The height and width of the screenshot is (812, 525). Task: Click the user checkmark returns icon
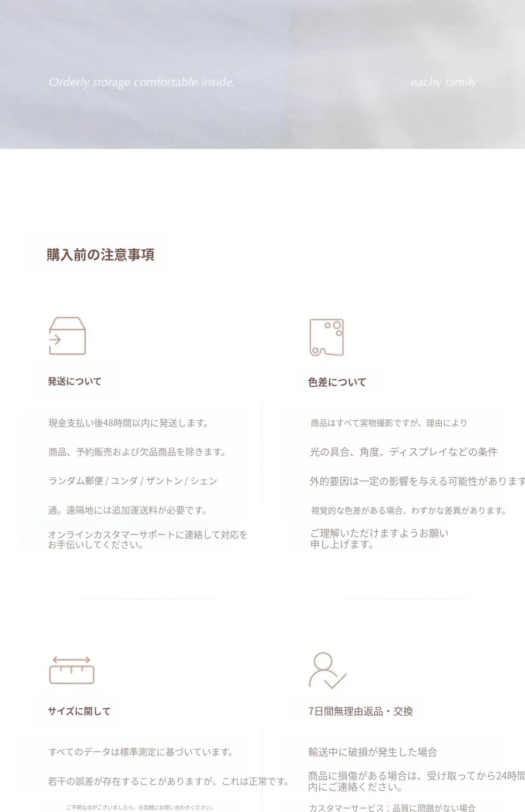[x=327, y=670]
